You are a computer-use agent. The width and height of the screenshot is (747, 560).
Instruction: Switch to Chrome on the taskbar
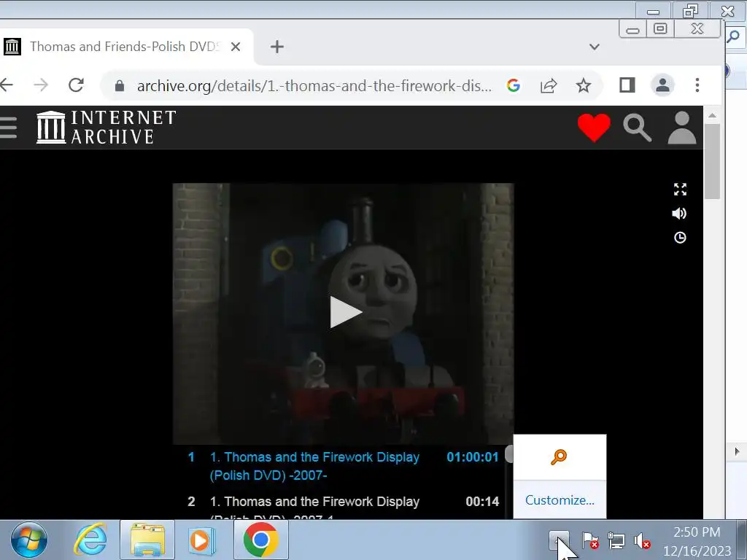tap(260, 540)
